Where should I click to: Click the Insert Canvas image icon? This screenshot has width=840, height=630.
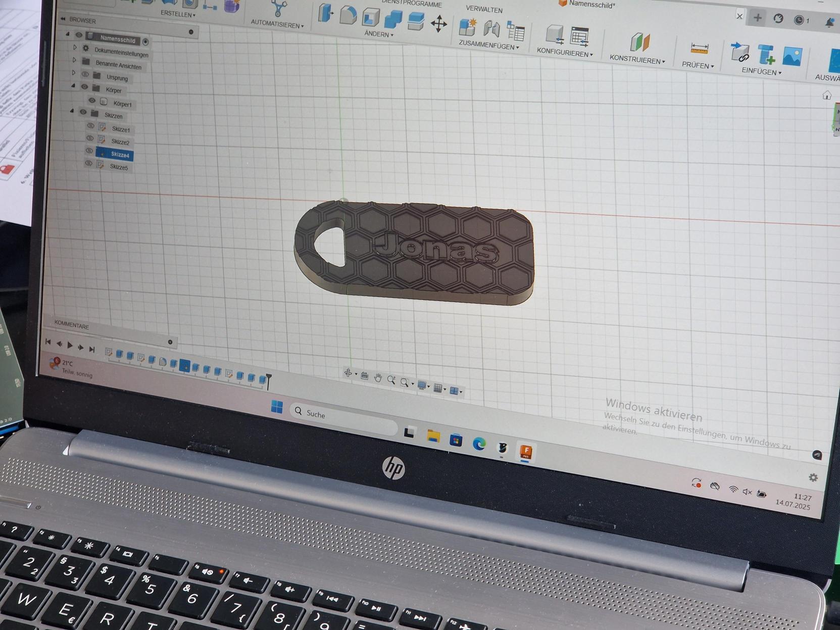click(x=792, y=56)
